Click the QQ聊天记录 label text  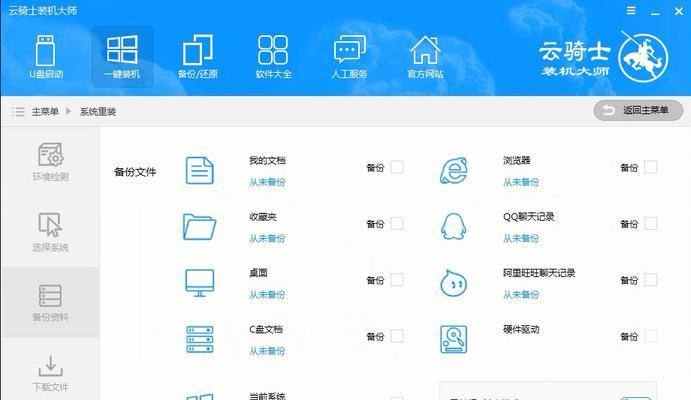[528, 216]
